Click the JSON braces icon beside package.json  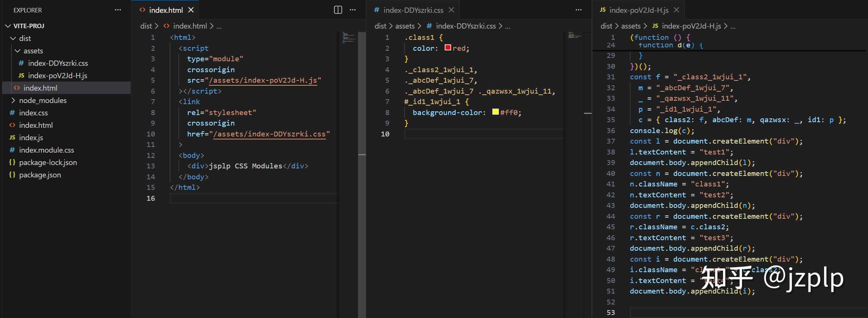(x=12, y=175)
